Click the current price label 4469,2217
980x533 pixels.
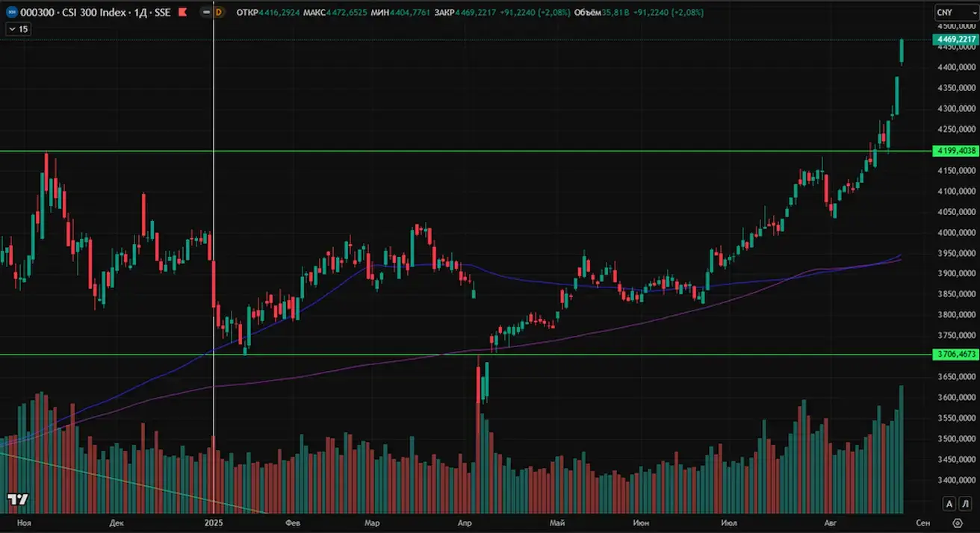955,40
